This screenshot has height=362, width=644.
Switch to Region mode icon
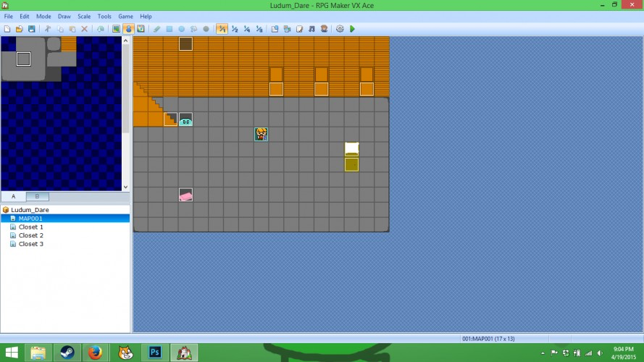click(141, 29)
